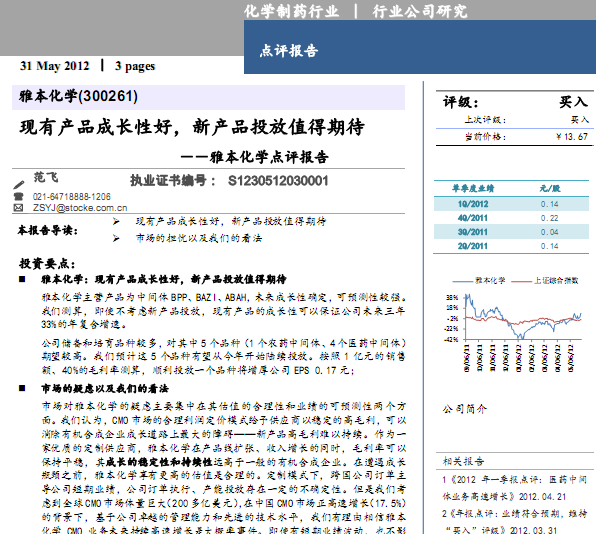Click the pen icon beside author 范飞

(x=19, y=185)
